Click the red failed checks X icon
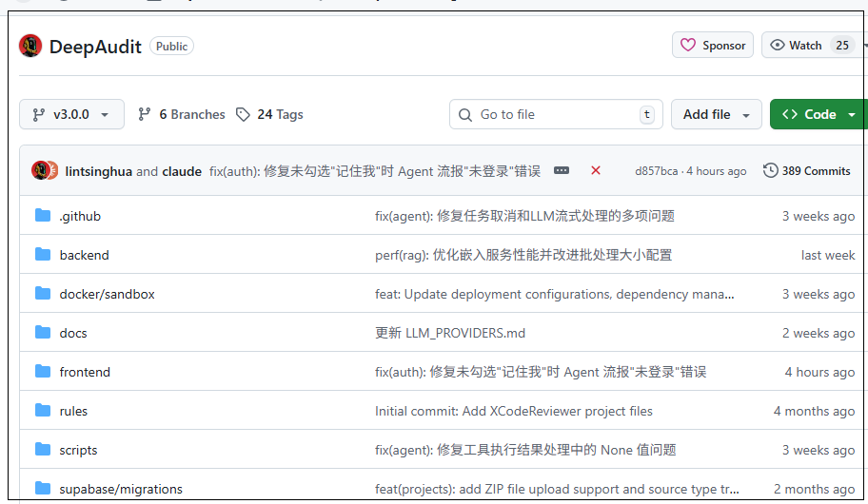 pyautogui.click(x=596, y=170)
